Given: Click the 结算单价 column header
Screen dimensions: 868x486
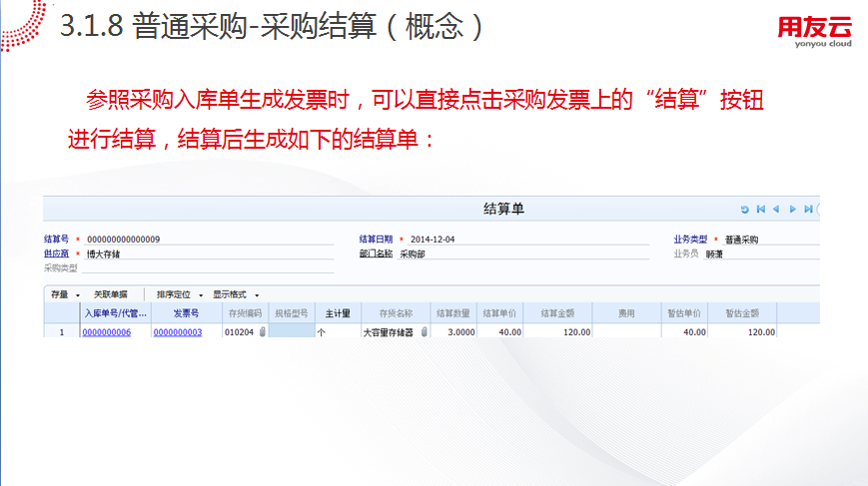Looking at the screenshot, I should (x=499, y=313).
